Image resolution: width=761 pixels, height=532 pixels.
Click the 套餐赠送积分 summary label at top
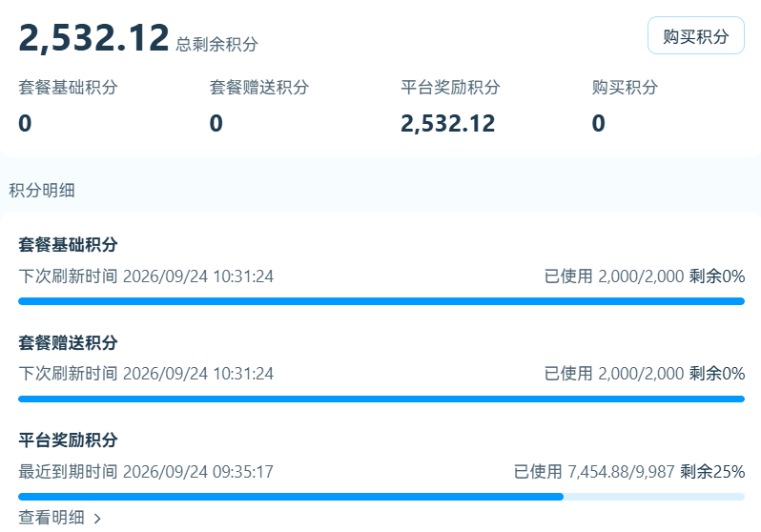coord(259,88)
